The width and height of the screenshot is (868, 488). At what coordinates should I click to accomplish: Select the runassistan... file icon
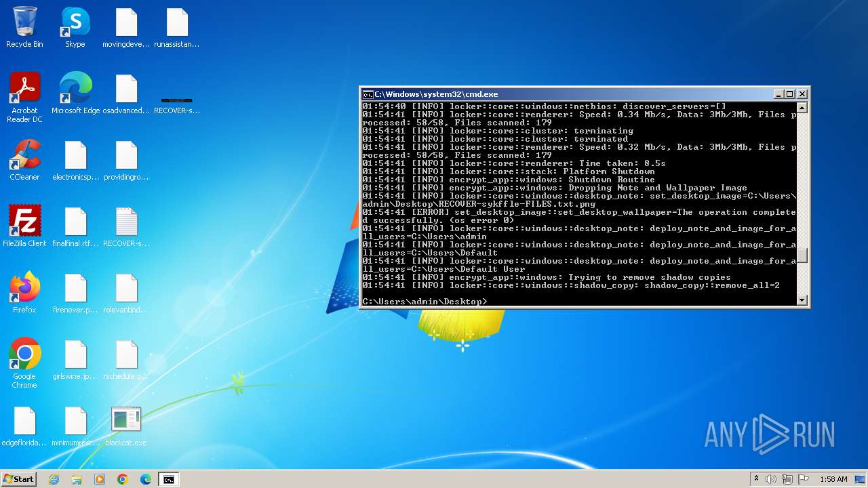click(177, 28)
